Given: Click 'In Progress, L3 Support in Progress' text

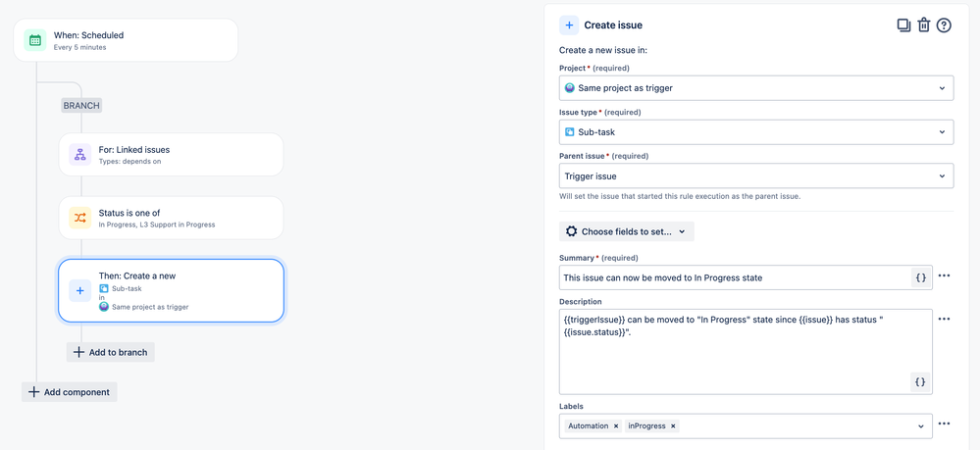Looking at the screenshot, I should click(157, 225).
